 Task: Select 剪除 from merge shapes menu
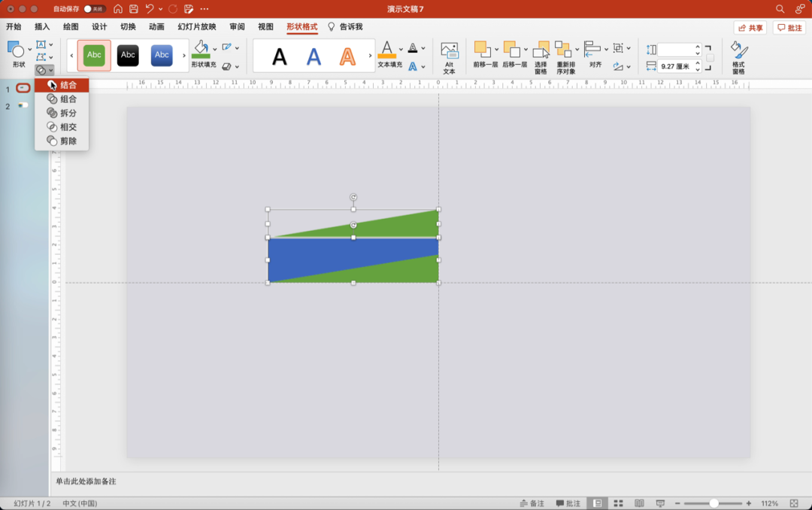click(x=62, y=141)
